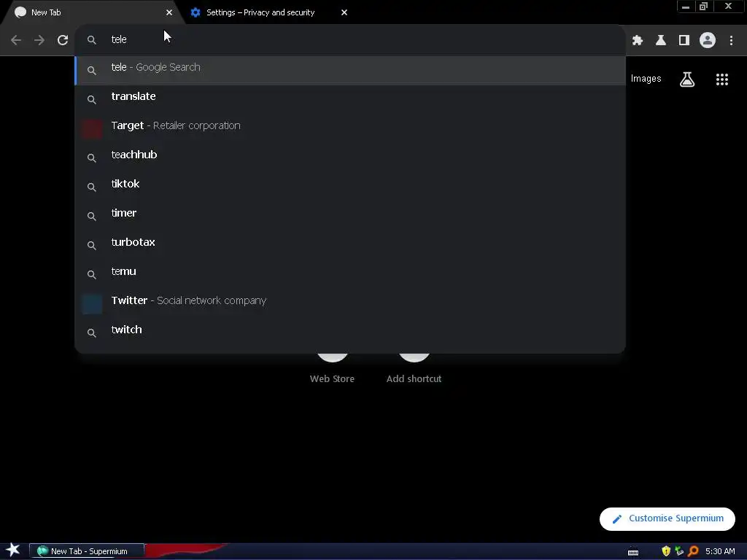Viewport: 747px width, 560px height.
Task: Go back using the back arrow
Action: pyautogui.click(x=16, y=40)
